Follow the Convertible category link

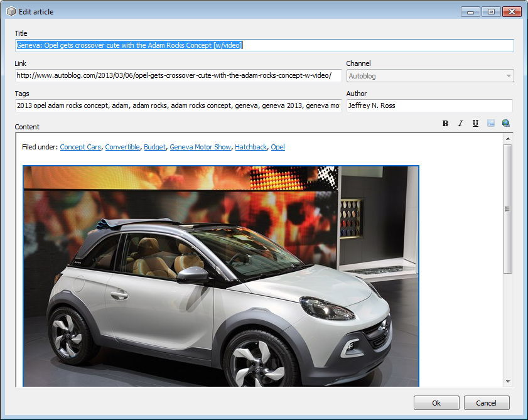coord(122,146)
